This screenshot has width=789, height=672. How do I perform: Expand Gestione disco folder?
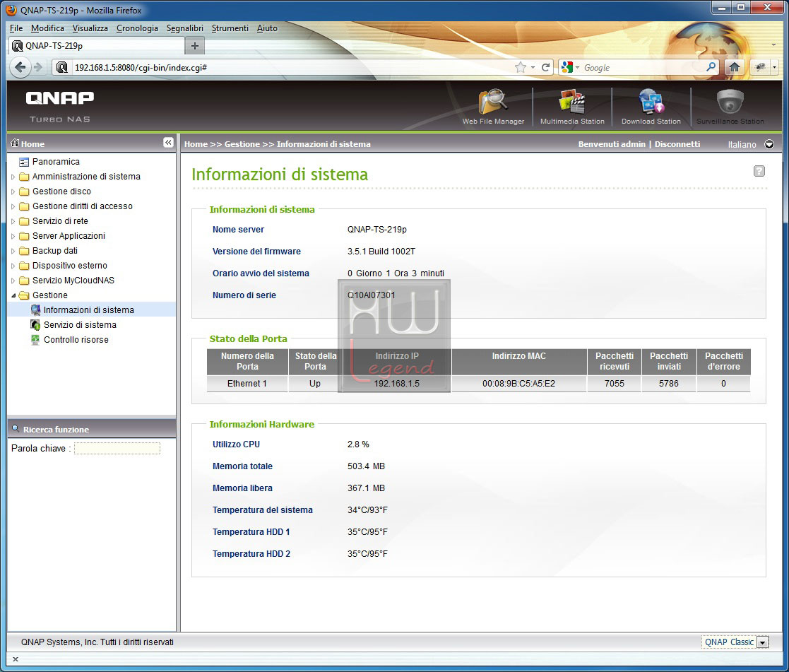click(13, 191)
